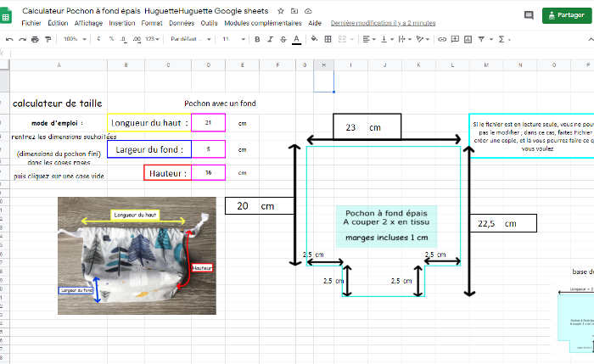Click the Google Sheets home icon

pyautogui.click(x=6, y=16)
